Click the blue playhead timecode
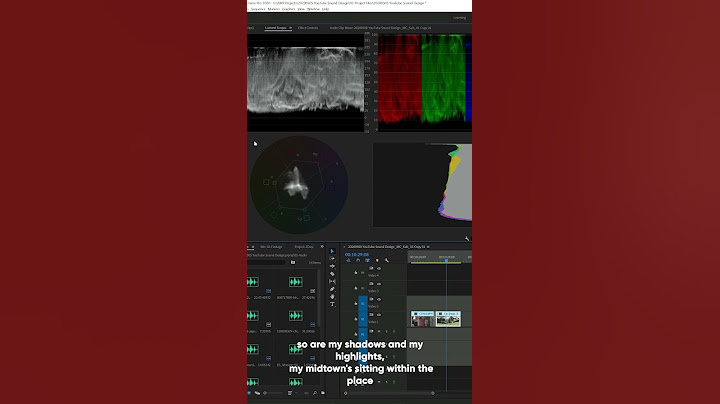This screenshot has width=720, height=404. [357, 254]
